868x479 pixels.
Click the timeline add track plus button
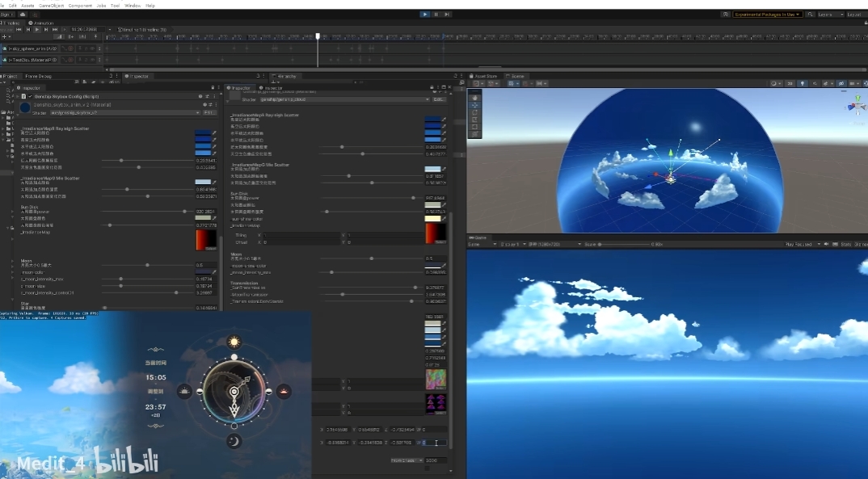5,36
